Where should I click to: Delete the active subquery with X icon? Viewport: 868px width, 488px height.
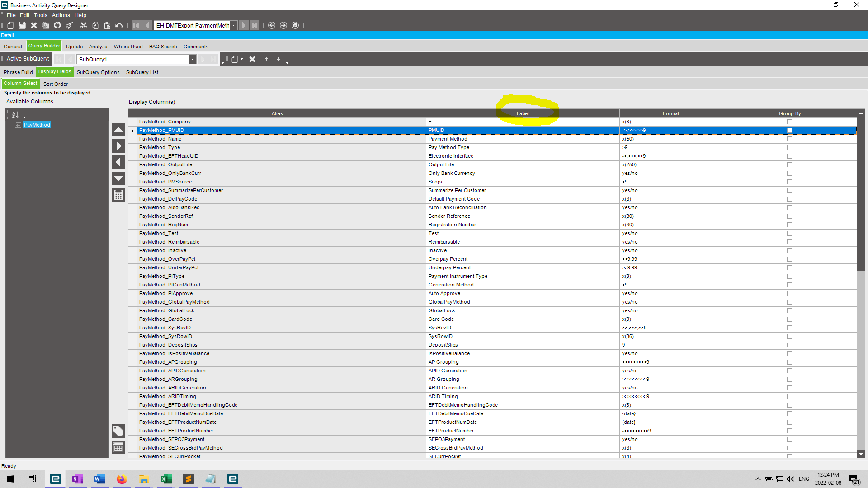coord(252,59)
